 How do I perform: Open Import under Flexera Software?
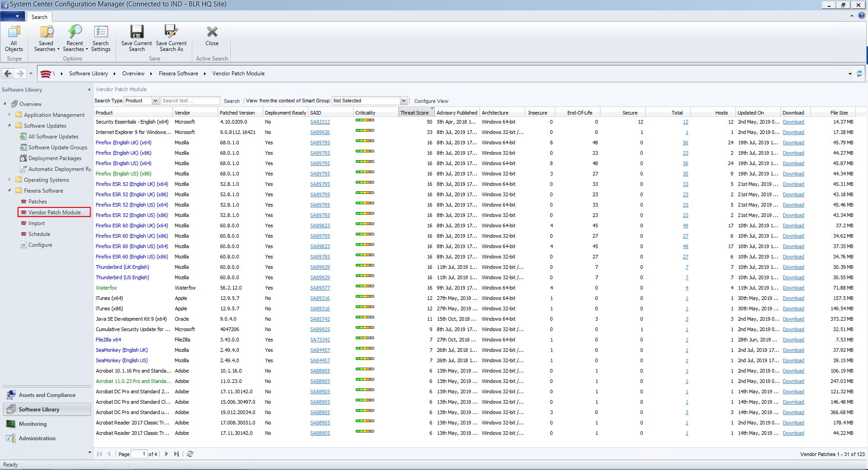coord(37,223)
